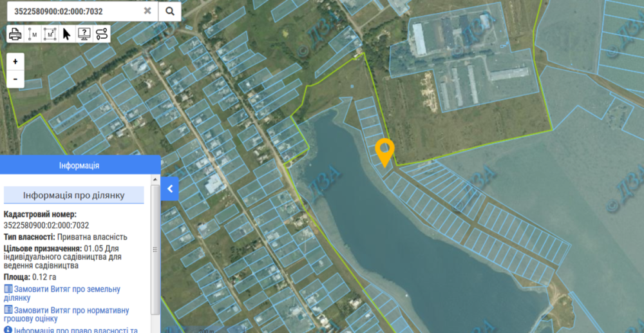Select the area measurement M² tool
The image size is (644, 333).
click(x=50, y=33)
